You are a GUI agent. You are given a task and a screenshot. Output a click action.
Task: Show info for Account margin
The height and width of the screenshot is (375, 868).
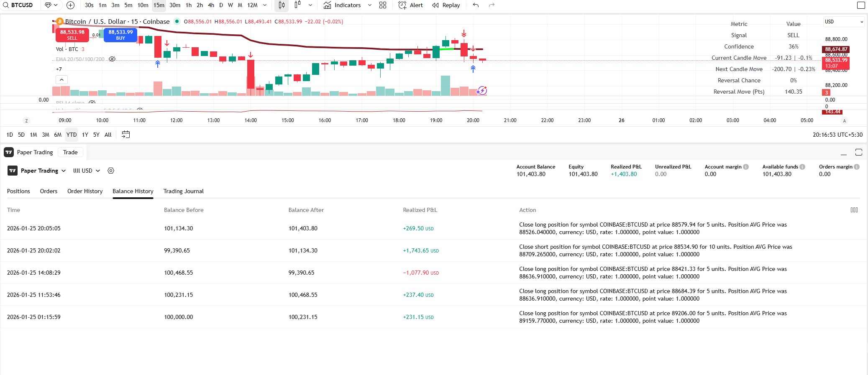click(746, 167)
